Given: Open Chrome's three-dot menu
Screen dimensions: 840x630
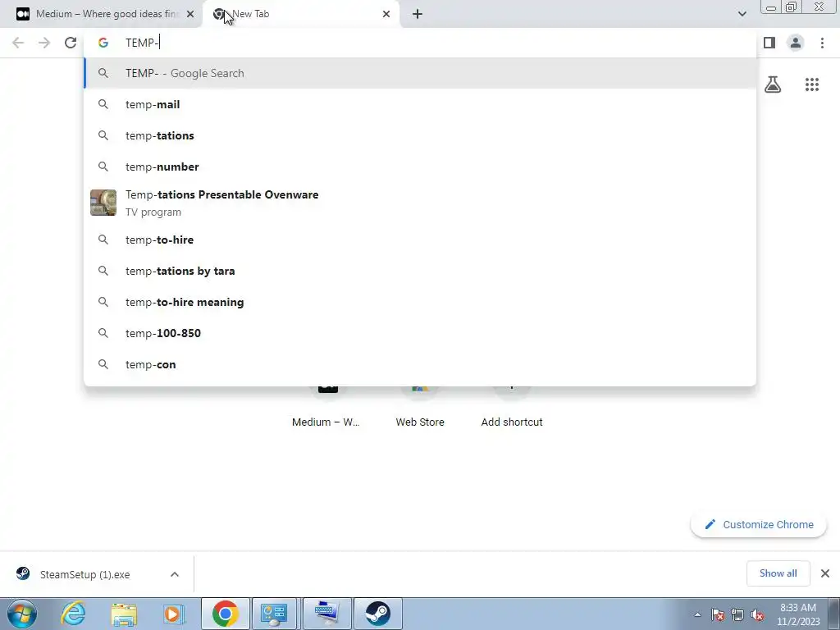Looking at the screenshot, I should [822, 43].
